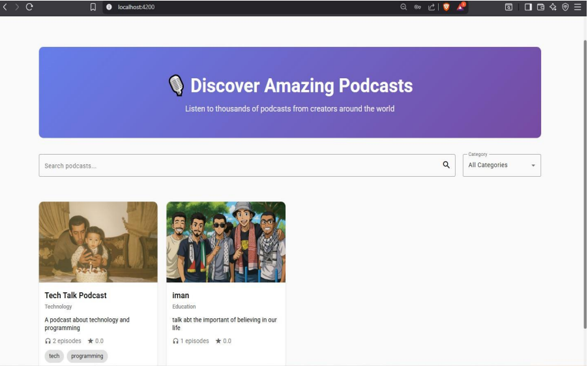Click the Discover Amazing Podcasts heading
The image size is (588, 366).
click(x=302, y=85)
